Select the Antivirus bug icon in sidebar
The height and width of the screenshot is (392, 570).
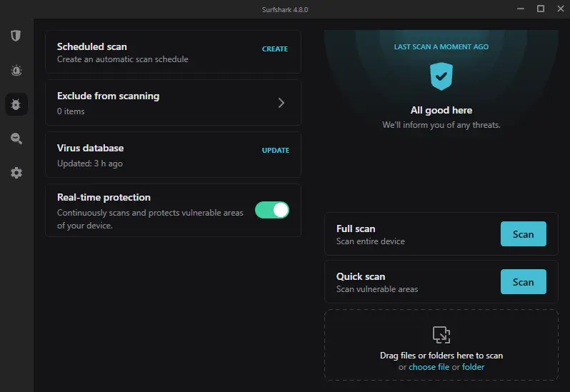[x=16, y=104]
